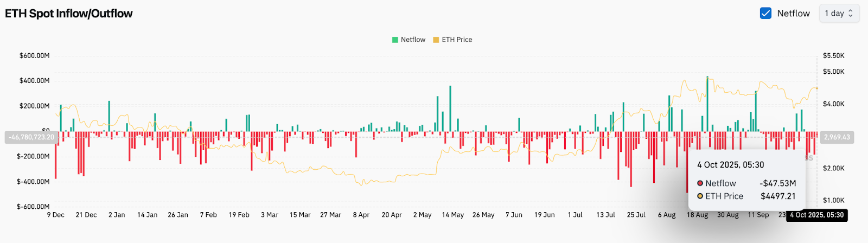Image resolution: width=868 pixels, height=243 pixels.
Task: Click the $600.00M y-axis label
Action: coord(34,56)
